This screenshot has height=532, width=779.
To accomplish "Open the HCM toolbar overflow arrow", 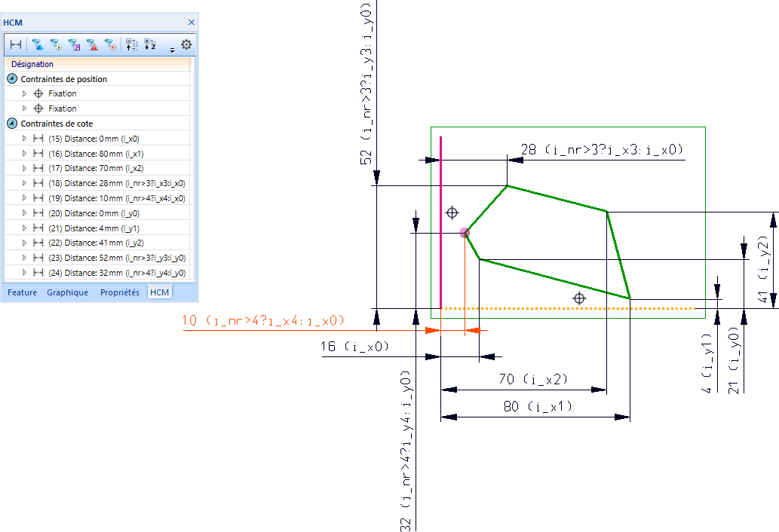I will [x=173, y=50].
